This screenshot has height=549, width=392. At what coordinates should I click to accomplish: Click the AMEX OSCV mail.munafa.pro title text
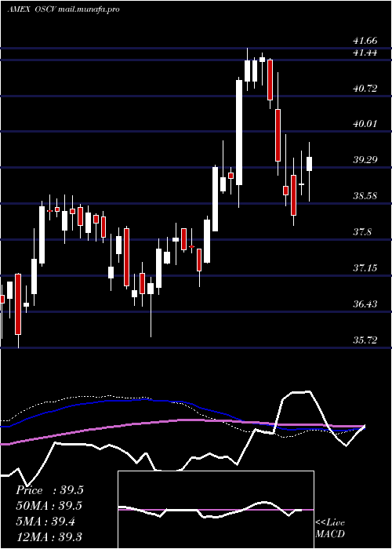tap(63, 9)
